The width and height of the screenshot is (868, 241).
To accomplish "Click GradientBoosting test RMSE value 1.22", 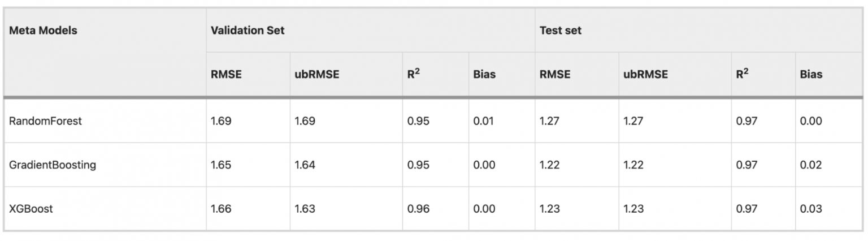I will (550, 165).
